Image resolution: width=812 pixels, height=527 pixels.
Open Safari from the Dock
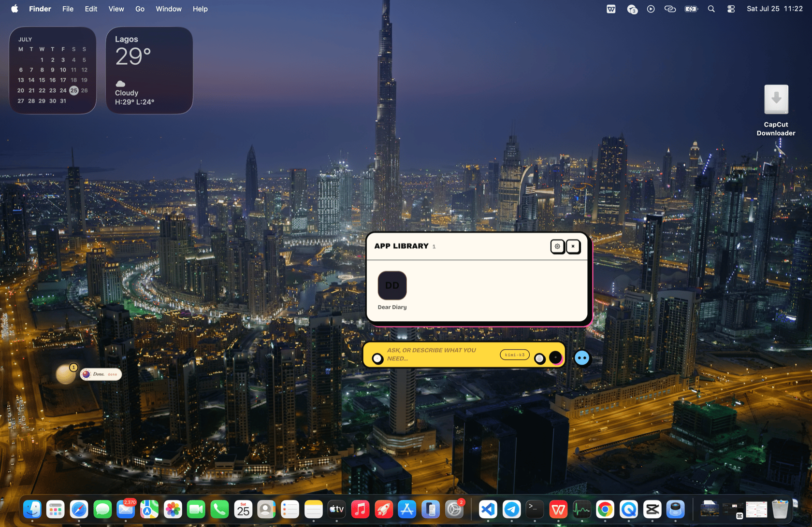pos(79,509)
